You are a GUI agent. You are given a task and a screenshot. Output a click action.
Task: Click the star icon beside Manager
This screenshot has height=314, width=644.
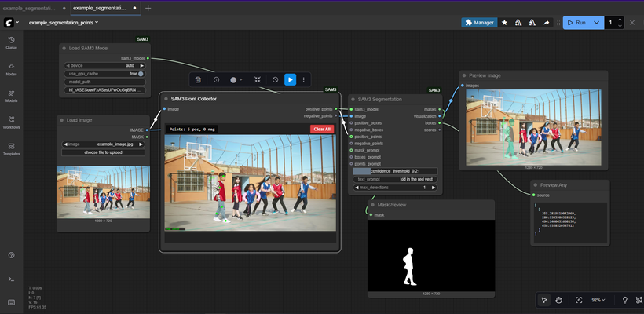504,23
